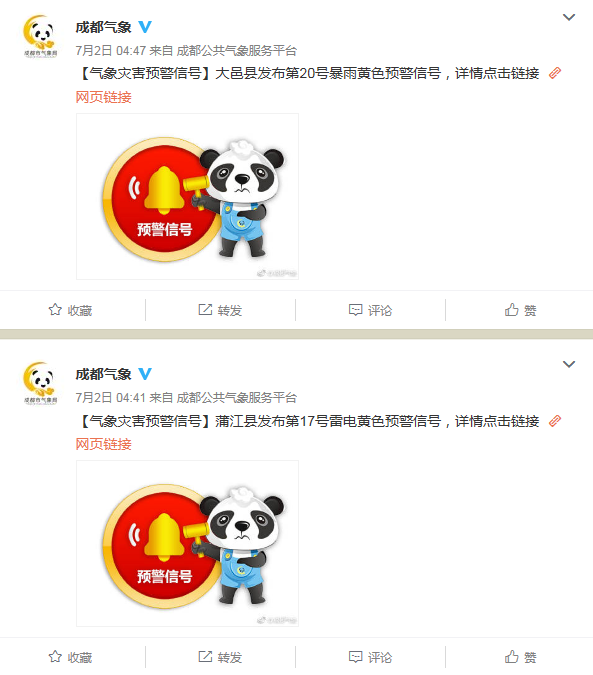Screen dimensions: 593x675
Task: View the panda warning image in the first post
Action: point(187,197)
